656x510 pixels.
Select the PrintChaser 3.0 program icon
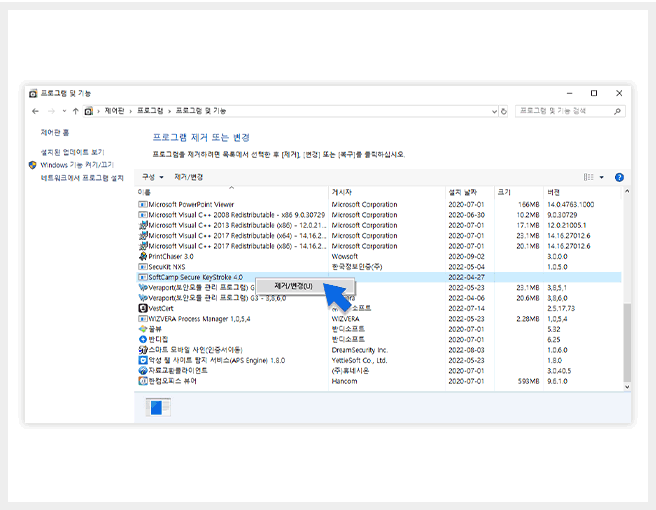[142, 256]
